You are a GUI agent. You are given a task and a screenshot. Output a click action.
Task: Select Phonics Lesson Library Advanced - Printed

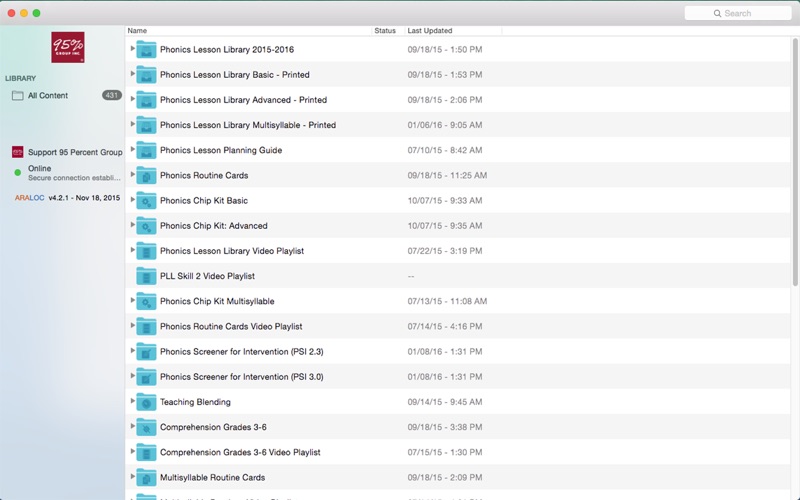(243, 100)
